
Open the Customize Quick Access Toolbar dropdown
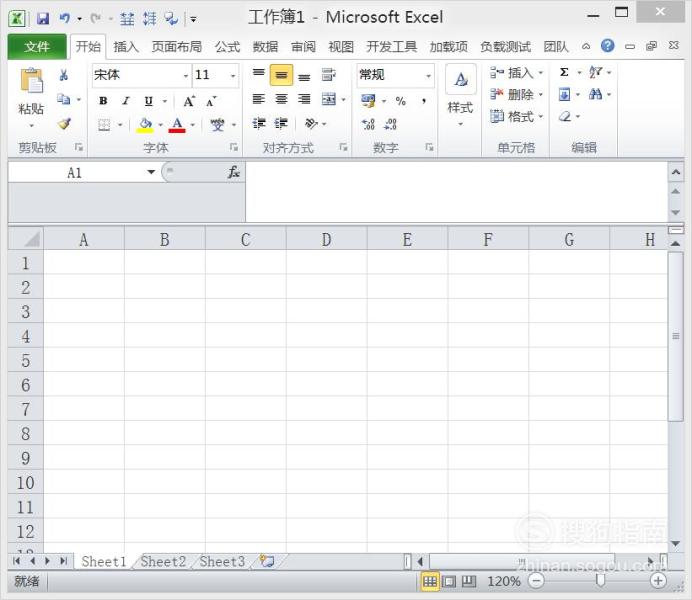pyautogui.click(x=193, y=19)
